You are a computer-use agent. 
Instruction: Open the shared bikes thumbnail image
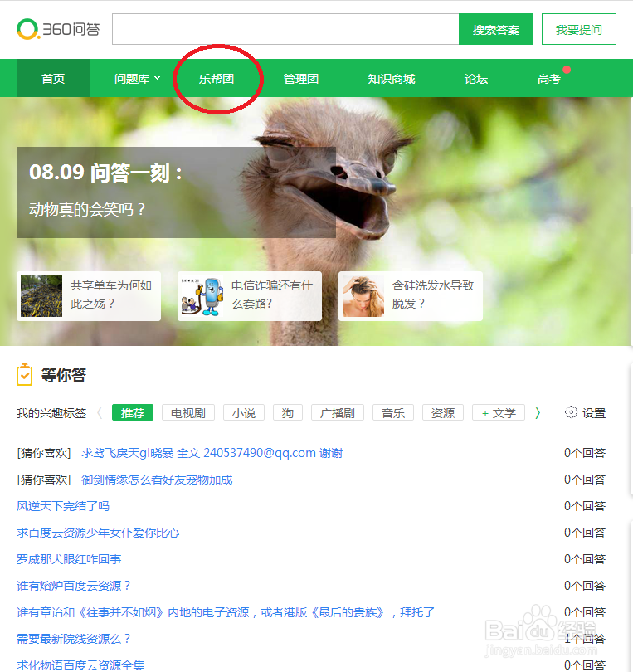[x=41, y=296]
